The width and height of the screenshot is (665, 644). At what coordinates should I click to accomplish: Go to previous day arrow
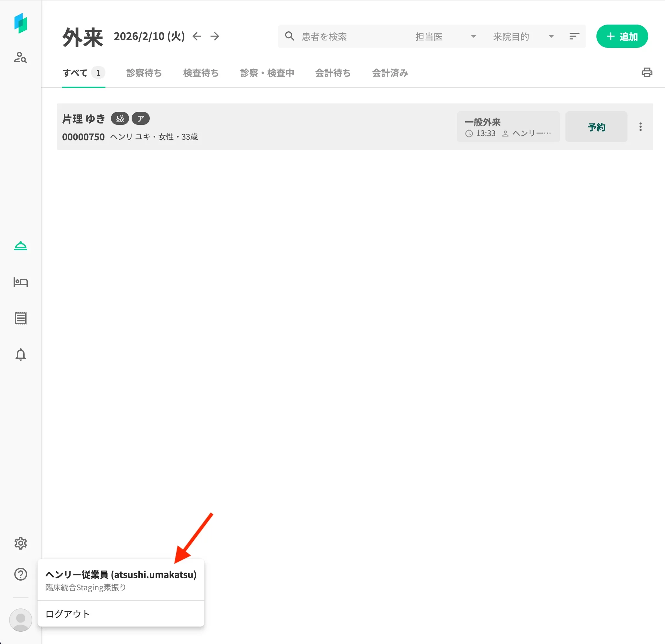[197, 36]
